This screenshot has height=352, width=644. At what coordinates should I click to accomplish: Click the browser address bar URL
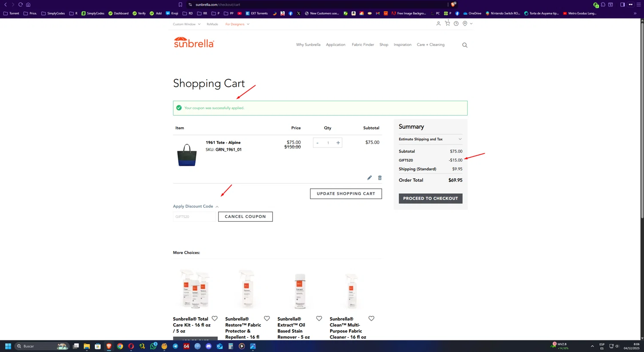(x=218, y=4)
